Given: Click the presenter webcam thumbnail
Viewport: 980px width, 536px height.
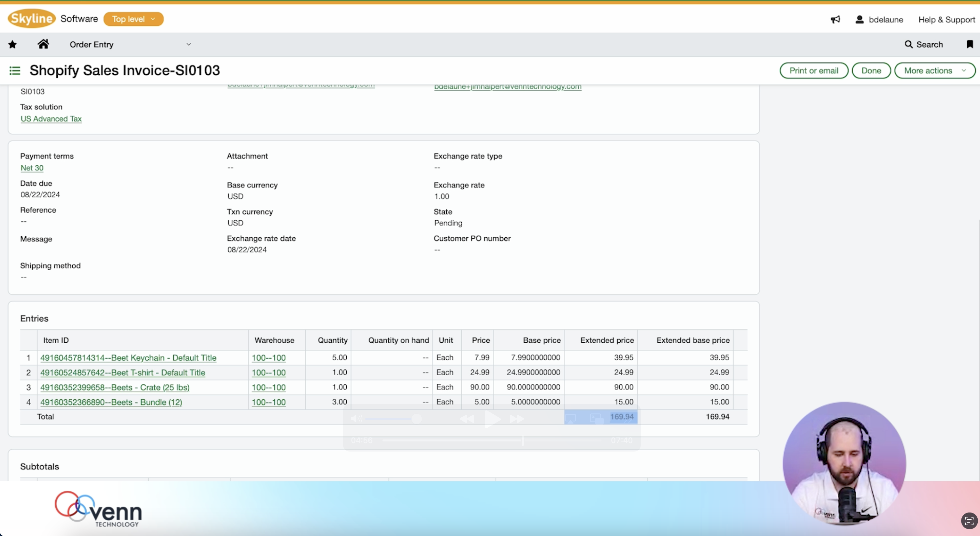Looking at the screenshot, I should [x=844, y=463].
